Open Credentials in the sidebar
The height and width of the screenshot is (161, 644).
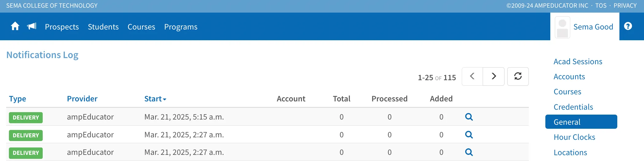click(x=573, y=107)
